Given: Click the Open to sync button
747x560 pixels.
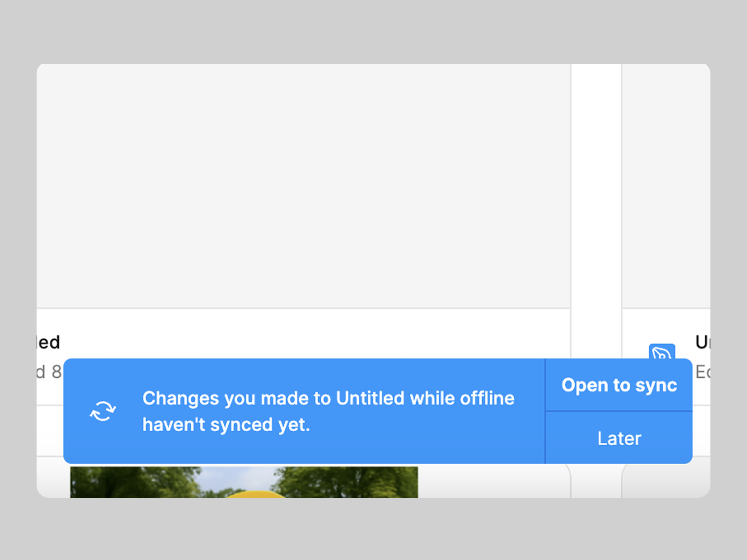Looking at the screenshot, I should pyautogui.click(x=619, y=385).
